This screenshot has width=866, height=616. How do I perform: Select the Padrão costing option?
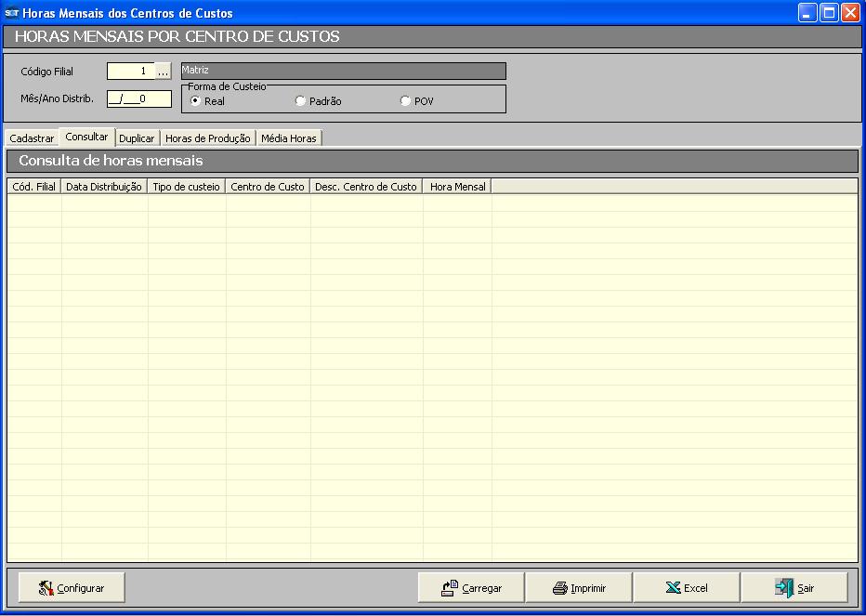300,101
